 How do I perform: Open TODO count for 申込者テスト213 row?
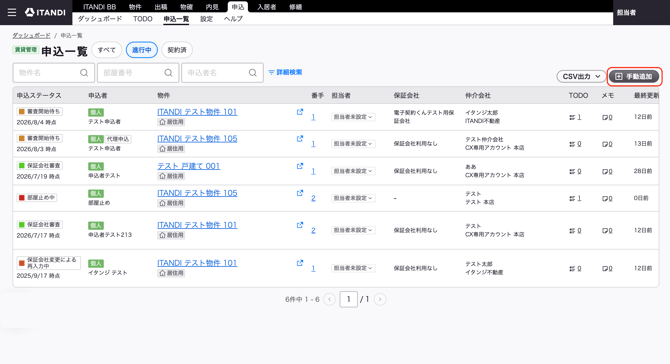tap(575, 230)
